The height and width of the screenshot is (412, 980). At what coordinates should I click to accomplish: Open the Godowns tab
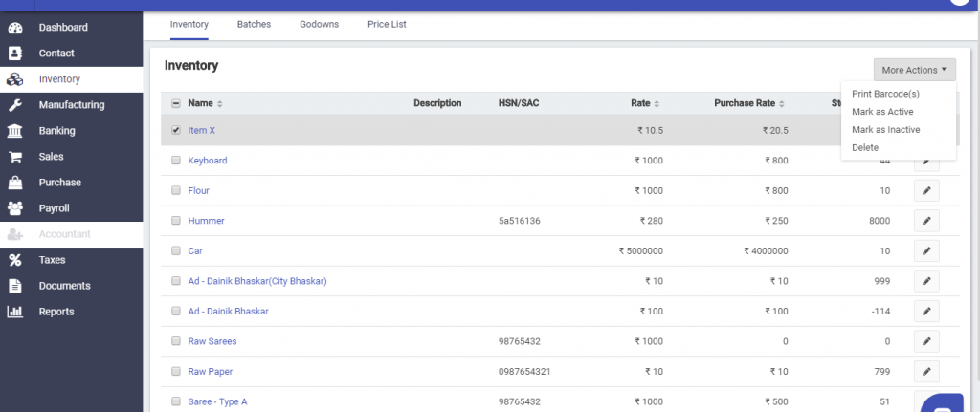tap(319, 24)
